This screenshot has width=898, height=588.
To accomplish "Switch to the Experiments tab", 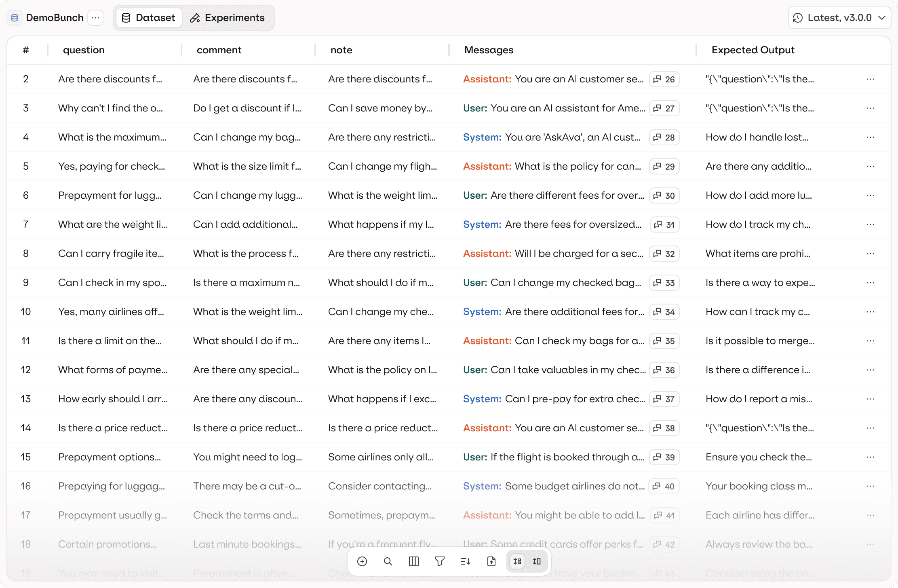I will [x=228, y=18].
